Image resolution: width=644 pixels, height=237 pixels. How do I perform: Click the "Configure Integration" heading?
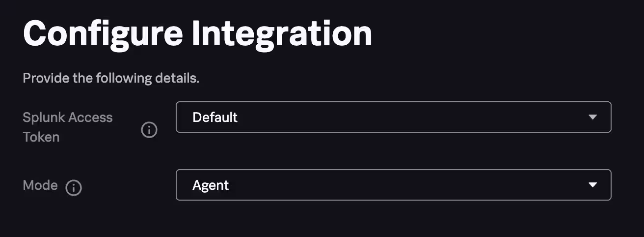pyautogui.click(x=197, y=33)
